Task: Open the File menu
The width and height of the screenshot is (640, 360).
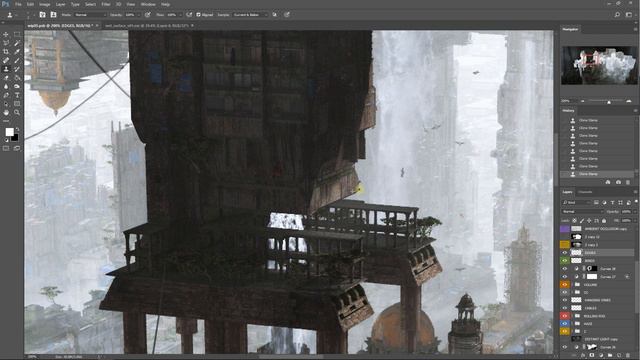Action: (x=18, y=4)
